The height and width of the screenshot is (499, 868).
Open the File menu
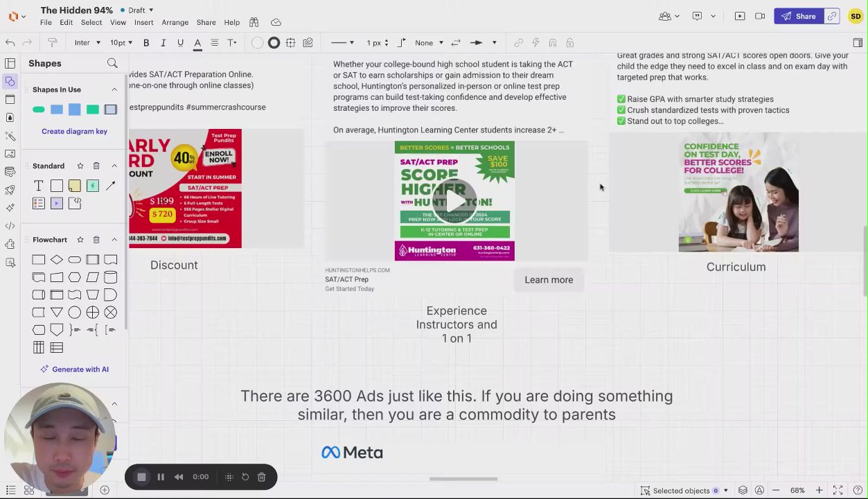coord(46,23)
